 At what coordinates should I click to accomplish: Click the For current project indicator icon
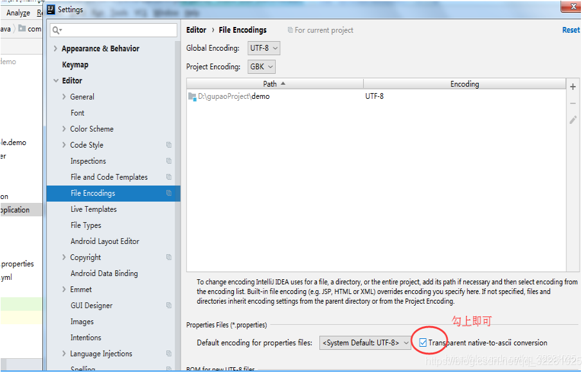290,30
